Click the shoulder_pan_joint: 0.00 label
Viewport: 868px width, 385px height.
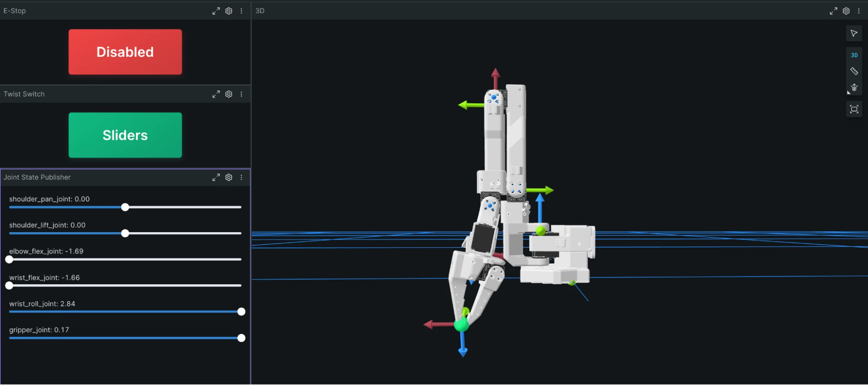click(50, 199)
